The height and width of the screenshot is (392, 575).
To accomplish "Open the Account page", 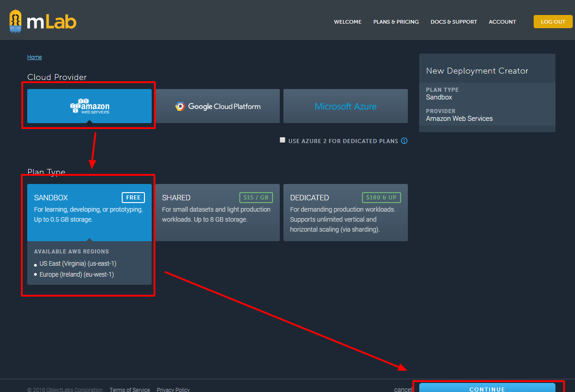I will (x=502, y=22).
